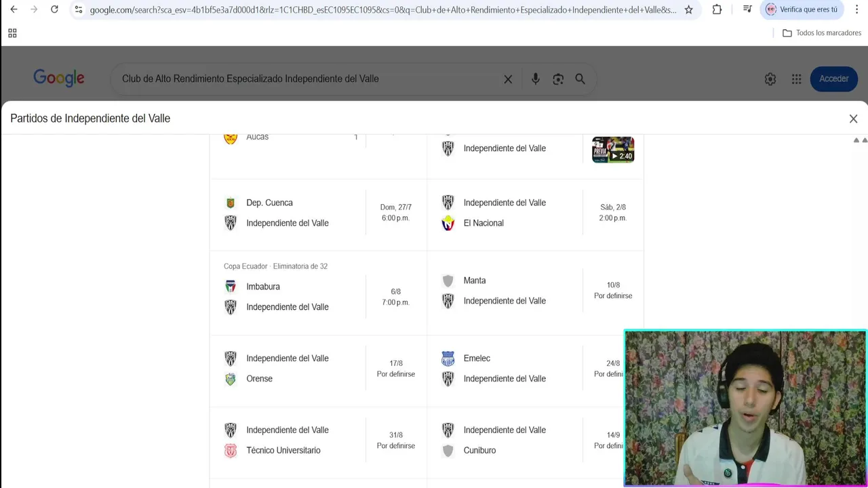Image resolution: width=868 pixels, height=488 pixels.
Task: Click the Dom, 27/7 6:00 p.m. date
Action: (x=396, y=213)
